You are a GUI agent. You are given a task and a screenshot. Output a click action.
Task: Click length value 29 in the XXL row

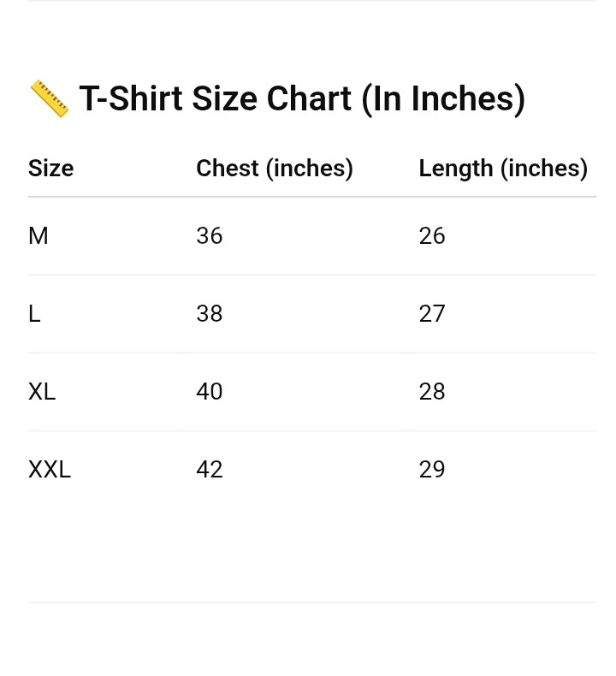(432, 470)
